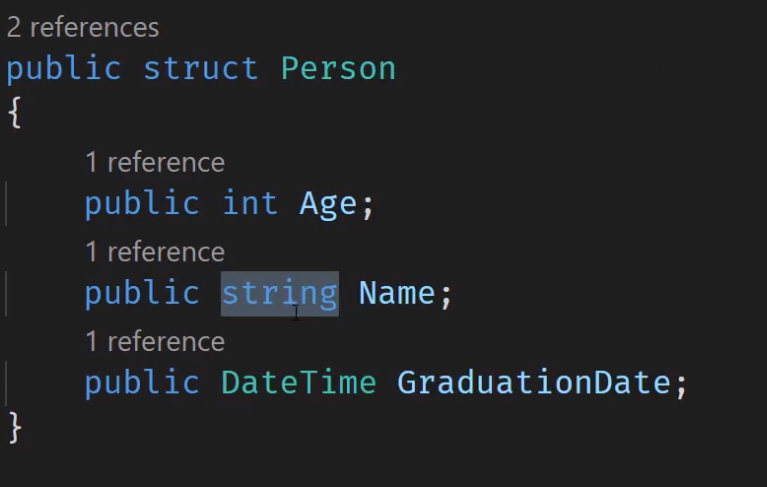Open the "1 reference" CodeLens above GraduationDate
The width and height of the screenshot is (767, 487).
[x=155, y=342]
